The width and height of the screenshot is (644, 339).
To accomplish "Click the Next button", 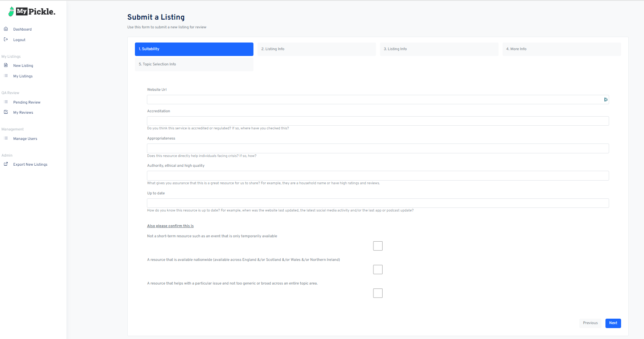I will click(613, 323).
